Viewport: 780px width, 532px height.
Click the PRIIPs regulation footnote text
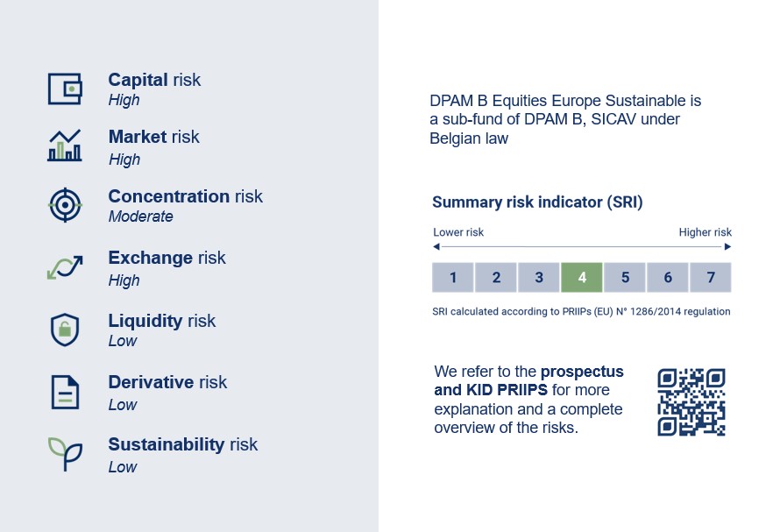[x=581, y=311]
